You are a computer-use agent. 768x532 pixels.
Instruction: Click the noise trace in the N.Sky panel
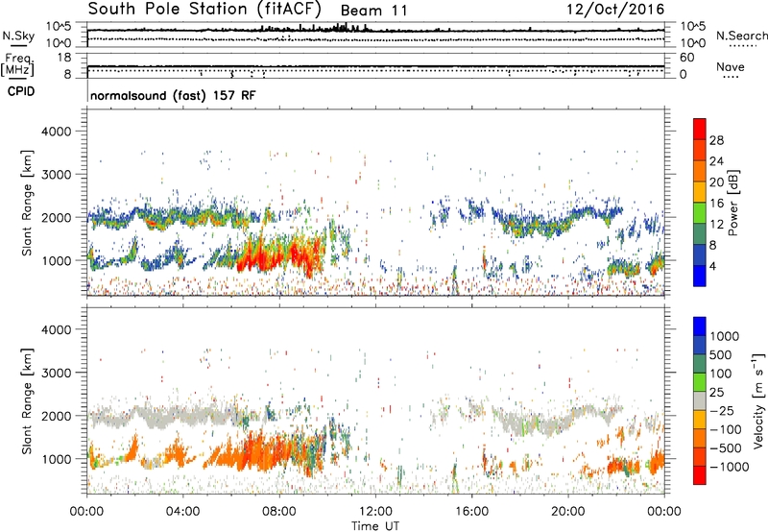(375, 30)
